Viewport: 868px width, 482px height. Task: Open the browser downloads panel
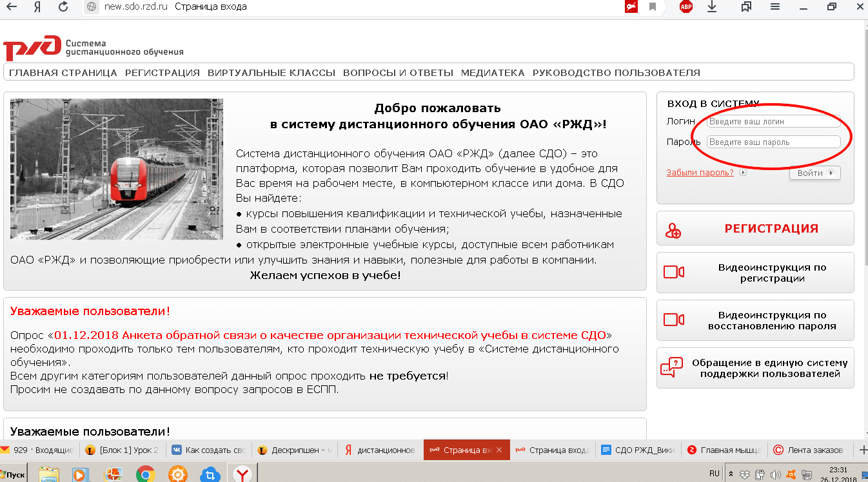point(712,7)
